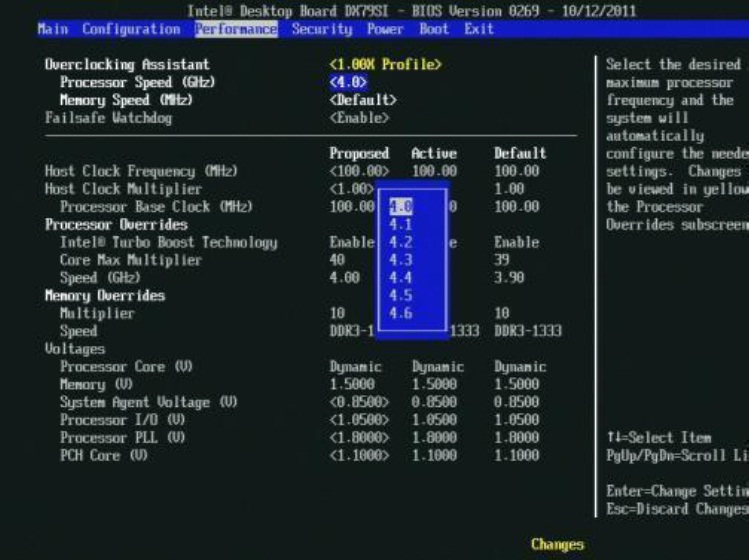Open the Processor Overrides subscreen heading

116,225
